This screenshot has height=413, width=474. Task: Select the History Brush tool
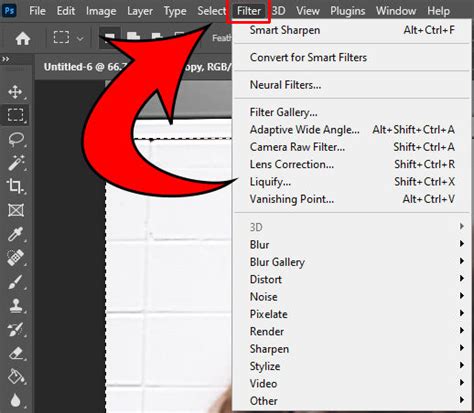(x=15, y=329)
